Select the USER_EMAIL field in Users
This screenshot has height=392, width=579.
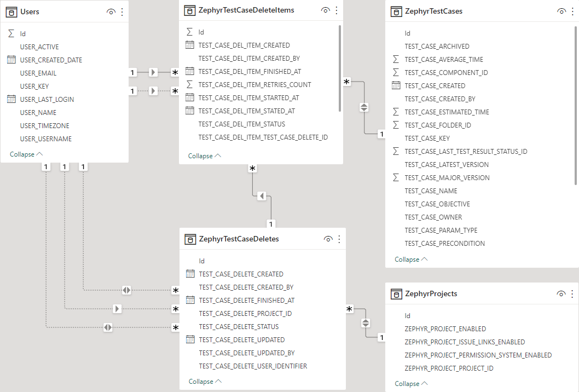point(38,73)
